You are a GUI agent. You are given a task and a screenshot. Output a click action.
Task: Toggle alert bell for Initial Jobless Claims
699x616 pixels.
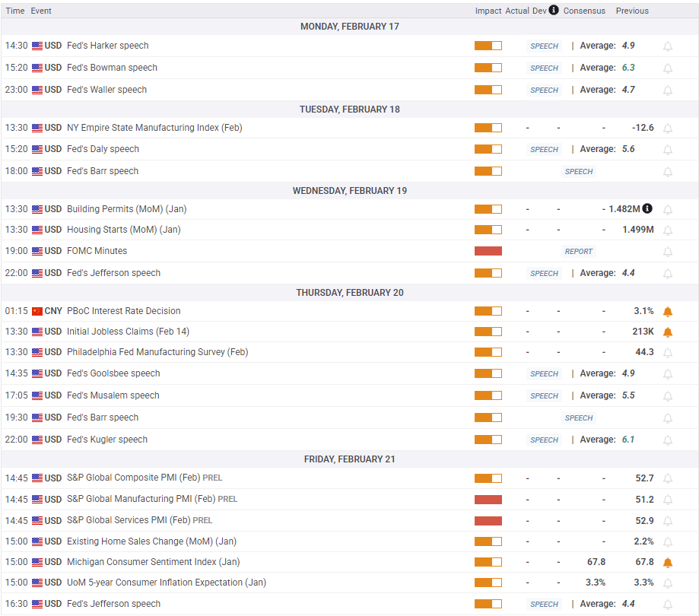pyautogui.click(x=668, y=332)
